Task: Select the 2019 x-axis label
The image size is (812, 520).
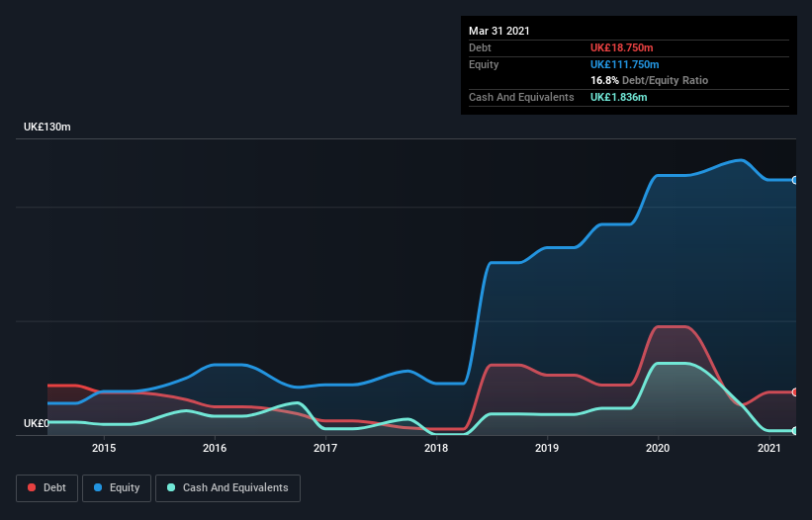Action: point(547,448)
